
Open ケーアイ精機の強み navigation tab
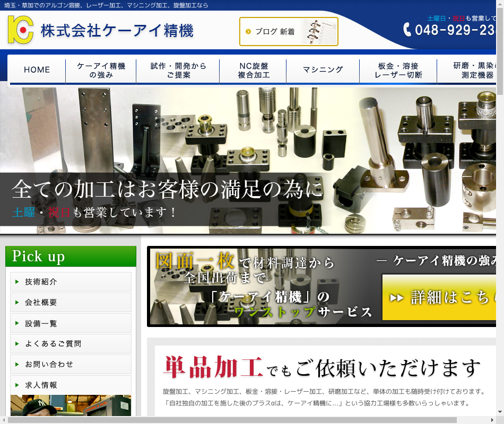tap(101, 70)
